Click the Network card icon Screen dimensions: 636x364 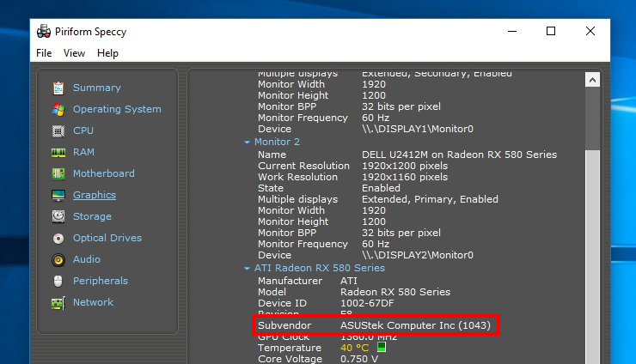(x=58, y=303)
